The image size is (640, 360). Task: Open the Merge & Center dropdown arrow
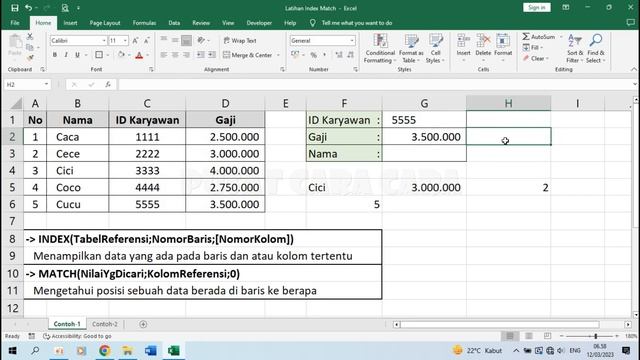point(278,55)
